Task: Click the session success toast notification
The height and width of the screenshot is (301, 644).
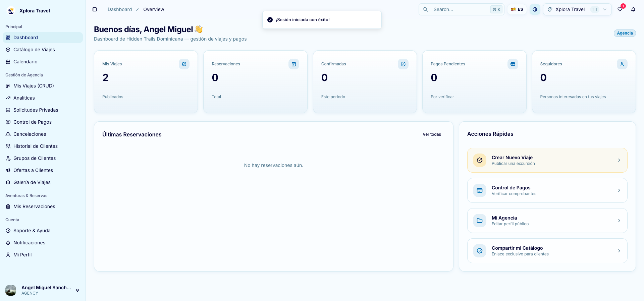Action: [322, 20]
